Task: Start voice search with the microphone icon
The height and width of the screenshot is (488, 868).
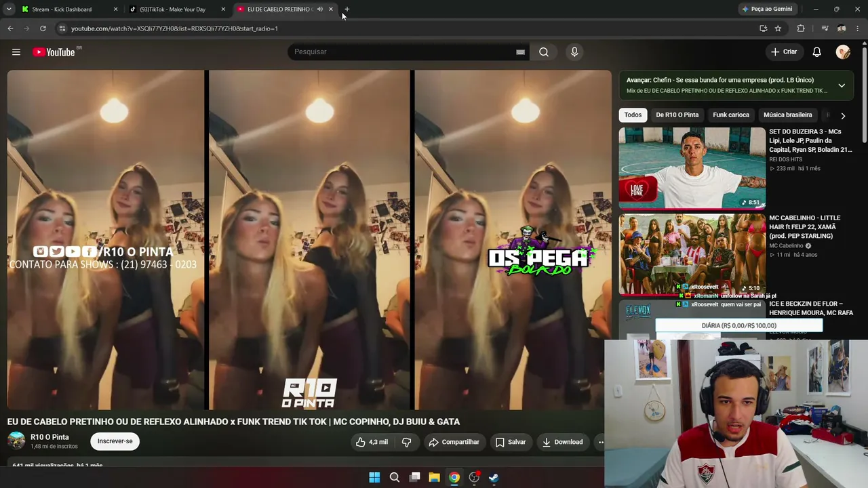Action: (x=574, y=52)
